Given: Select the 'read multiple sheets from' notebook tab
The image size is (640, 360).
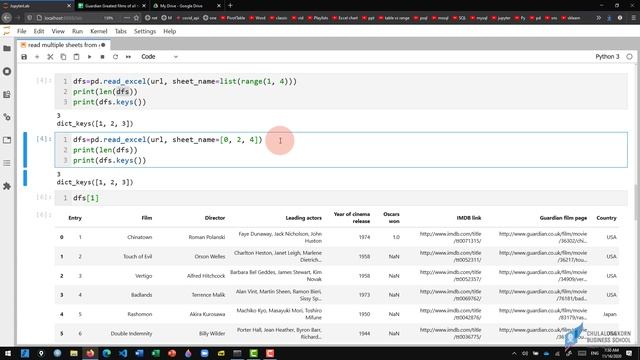Looking at the screenshot, I should [63, 45].
